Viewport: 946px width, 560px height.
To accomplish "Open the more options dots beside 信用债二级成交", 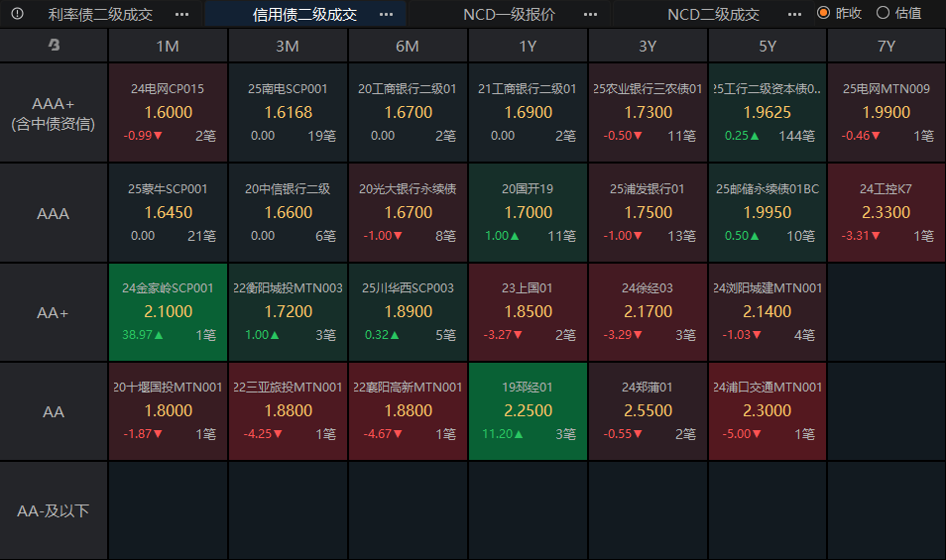I will (x=386, y=15).
